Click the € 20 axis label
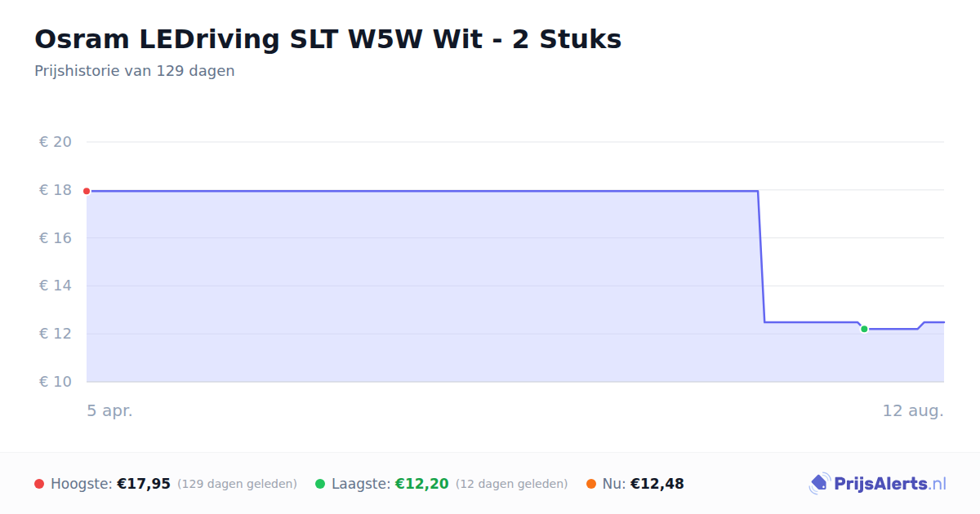 (56, 142)
